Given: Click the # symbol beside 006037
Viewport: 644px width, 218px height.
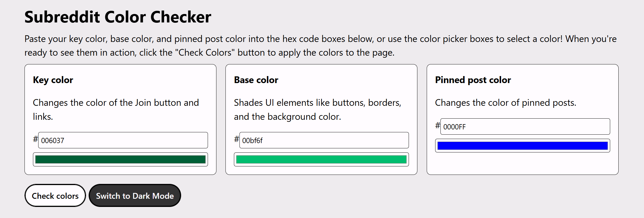Looking at the screenshot, I should click(35, 139).
